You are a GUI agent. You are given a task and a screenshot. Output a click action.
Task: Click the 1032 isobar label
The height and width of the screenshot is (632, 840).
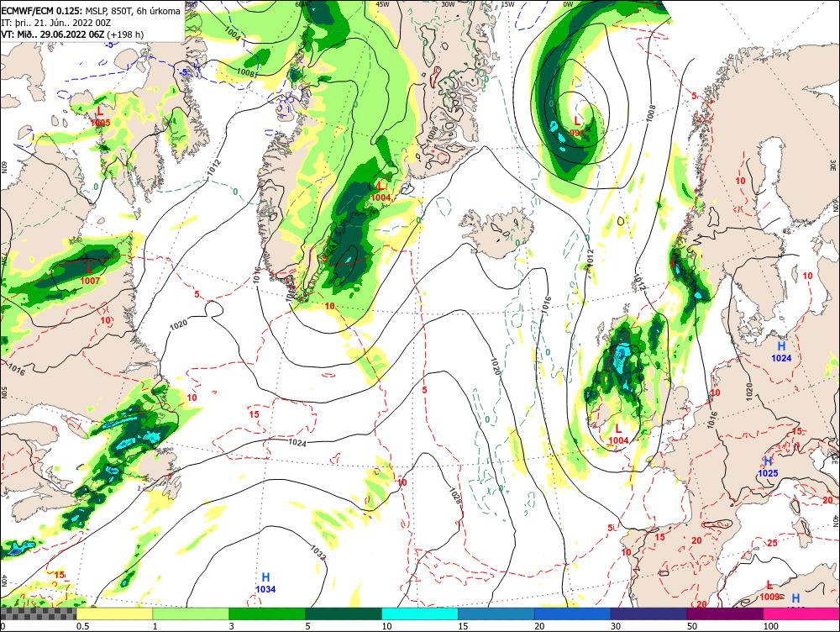click(318, 553)
